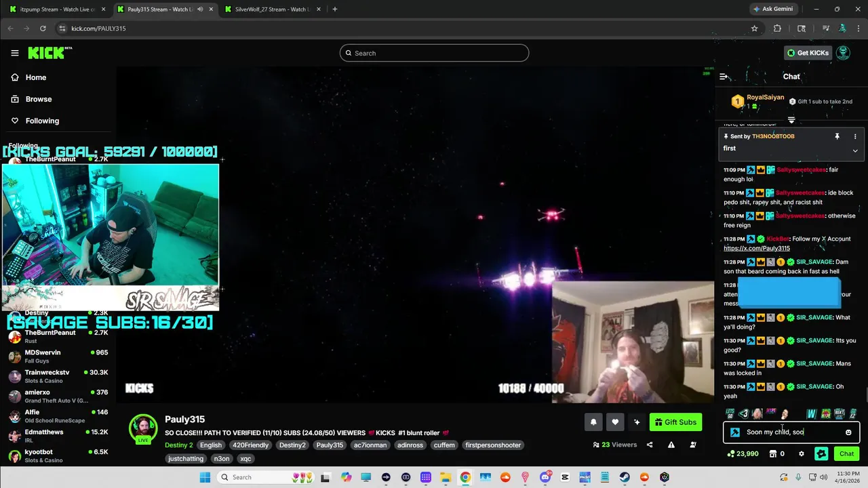868x488 pixels.
Task: Open MDSwervin channel in sidebar
Action: coord(58,357)
